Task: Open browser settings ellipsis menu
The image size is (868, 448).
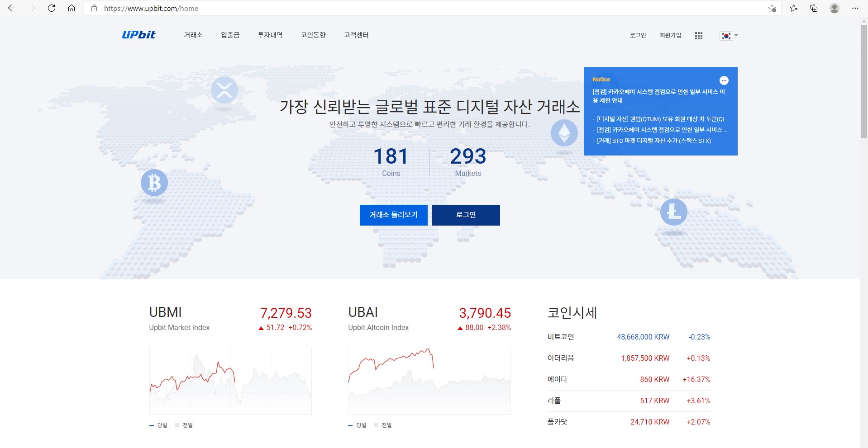Action: point(855,8)
